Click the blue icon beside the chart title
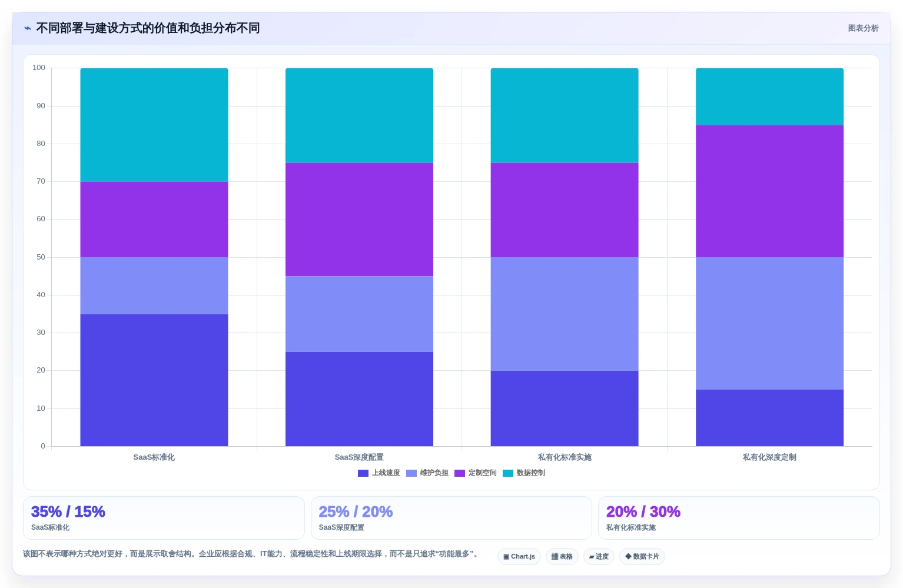The image size is (903, 588). click(28, 28)
